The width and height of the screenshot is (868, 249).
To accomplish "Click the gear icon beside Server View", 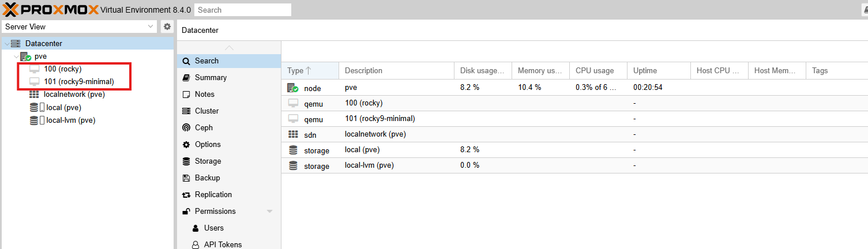I will (x=167, y=27).
